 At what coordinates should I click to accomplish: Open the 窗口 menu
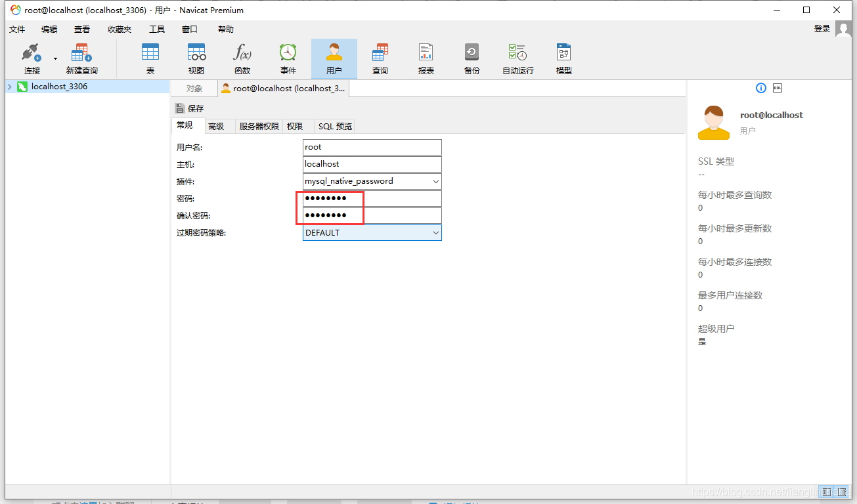pos(190,30)
